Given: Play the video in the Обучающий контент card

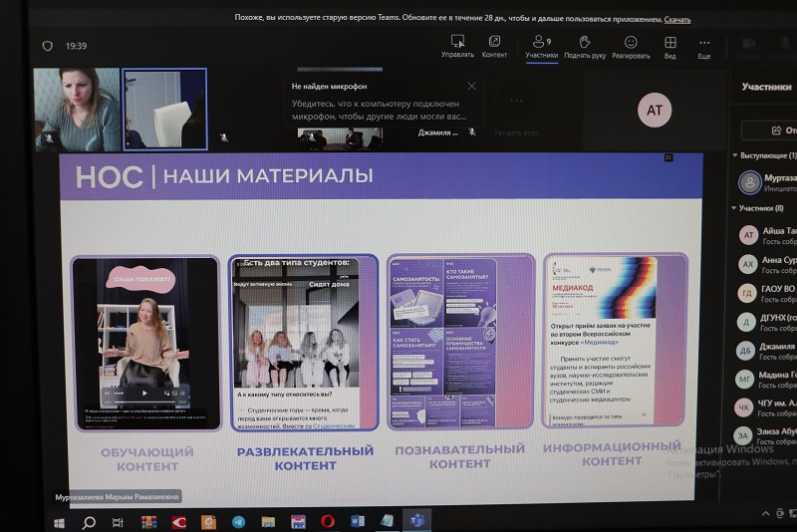Looking at the screenshot, I should [144, 393].
